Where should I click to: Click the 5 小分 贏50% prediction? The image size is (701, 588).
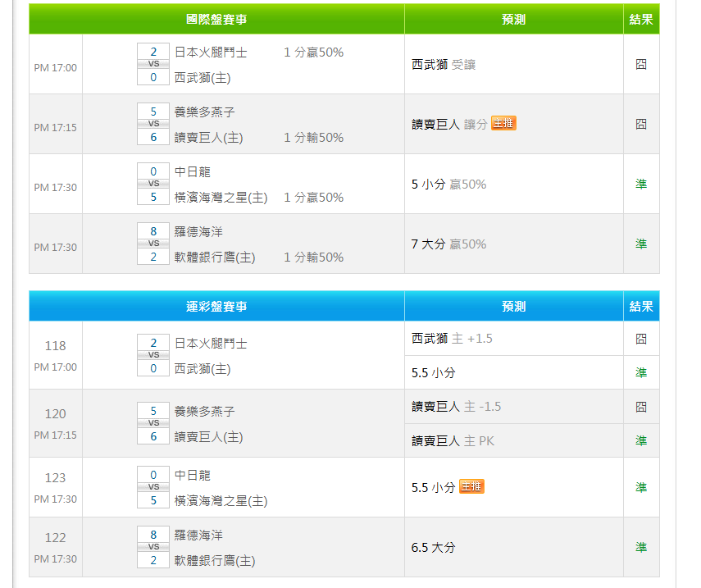pyautogui.click(x=448, y=184)
